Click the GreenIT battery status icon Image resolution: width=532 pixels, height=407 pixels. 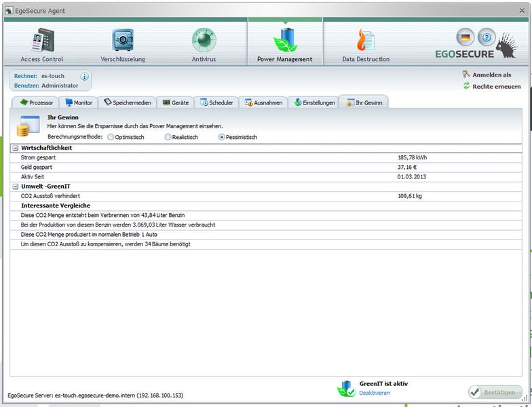tap(346, 389)
